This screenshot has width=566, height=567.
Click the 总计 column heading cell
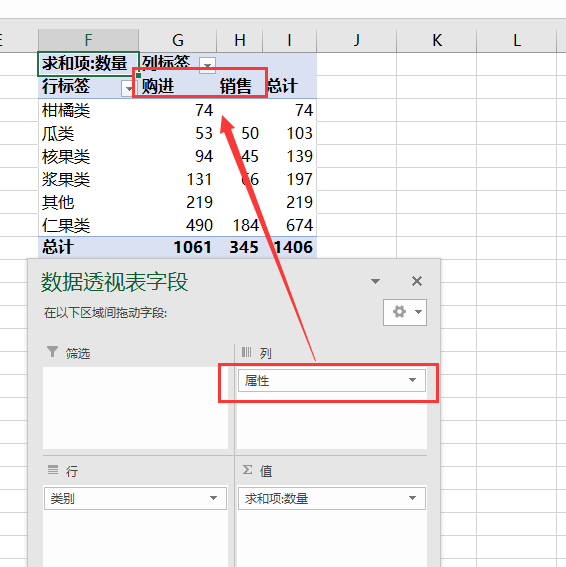[289, 87]
